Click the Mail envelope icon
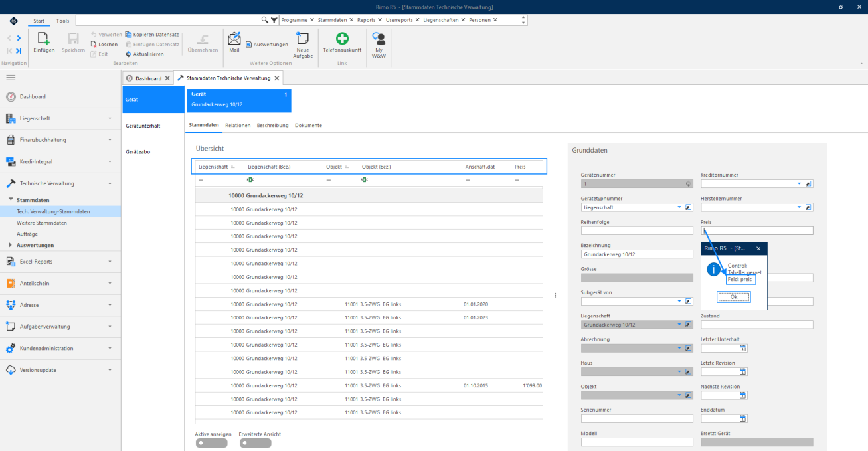The width and height of the screenshot is (868, 451). [x=234, y=38]
